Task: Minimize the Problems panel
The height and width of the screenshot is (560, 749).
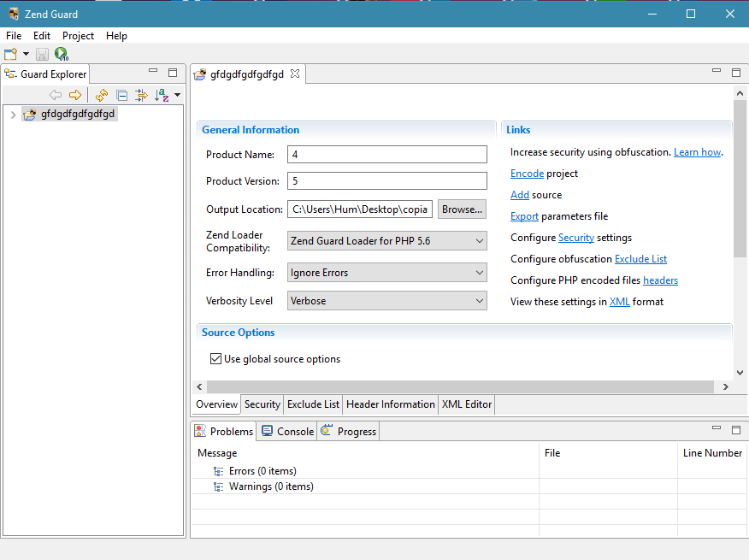Action: pyautogui.click(x=716, y=427)
